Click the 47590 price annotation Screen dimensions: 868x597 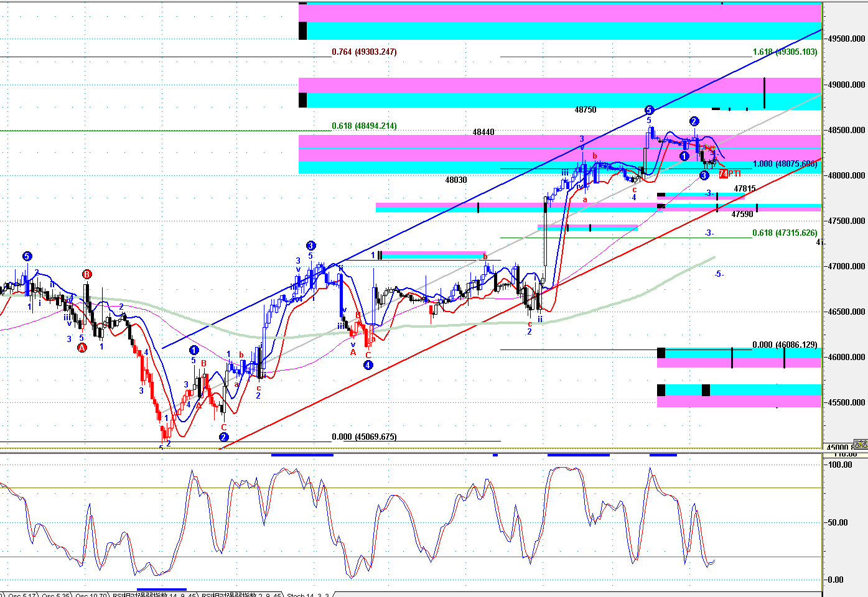[742, 214]
